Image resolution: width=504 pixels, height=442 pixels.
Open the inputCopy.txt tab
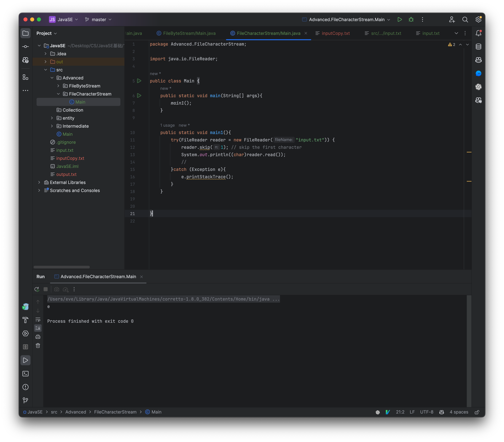pos(335,33)
